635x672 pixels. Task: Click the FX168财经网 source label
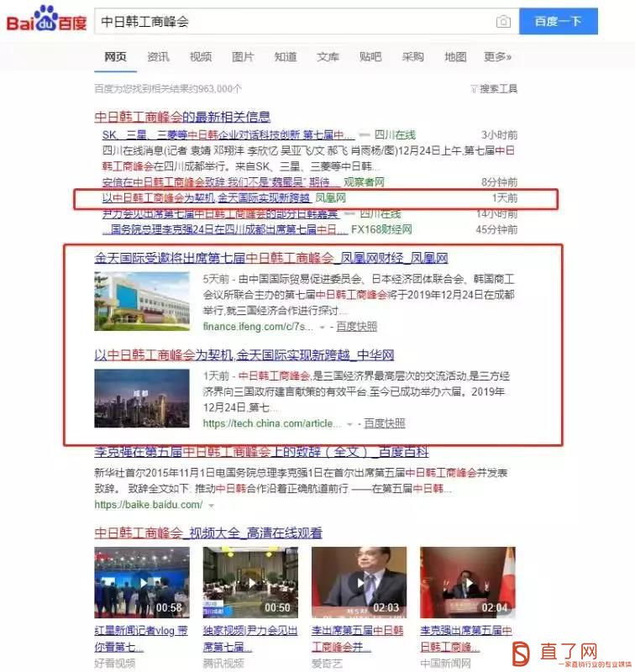[381, 229]
